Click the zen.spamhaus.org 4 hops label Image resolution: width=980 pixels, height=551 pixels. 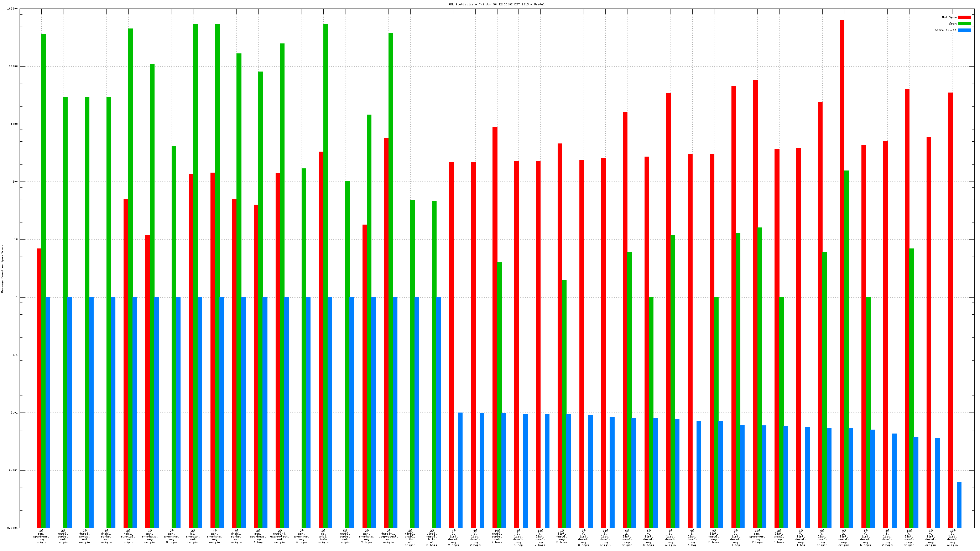302,536
